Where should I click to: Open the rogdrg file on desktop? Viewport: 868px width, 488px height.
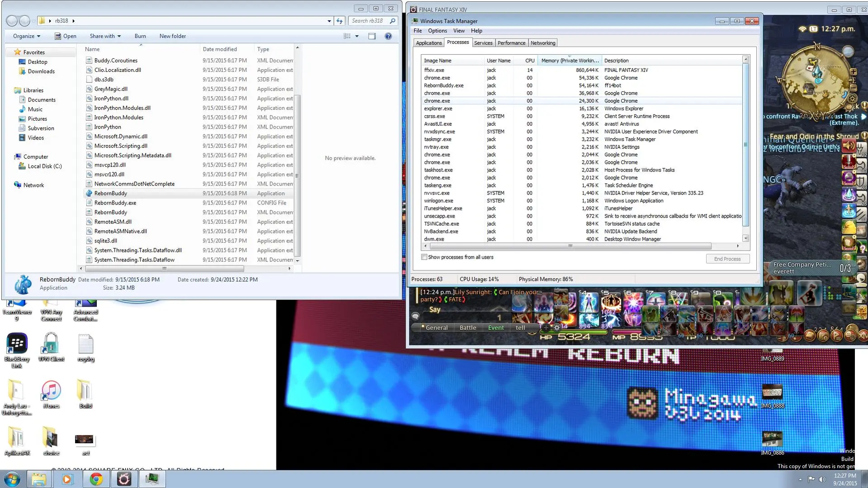(x=85, y=347)
